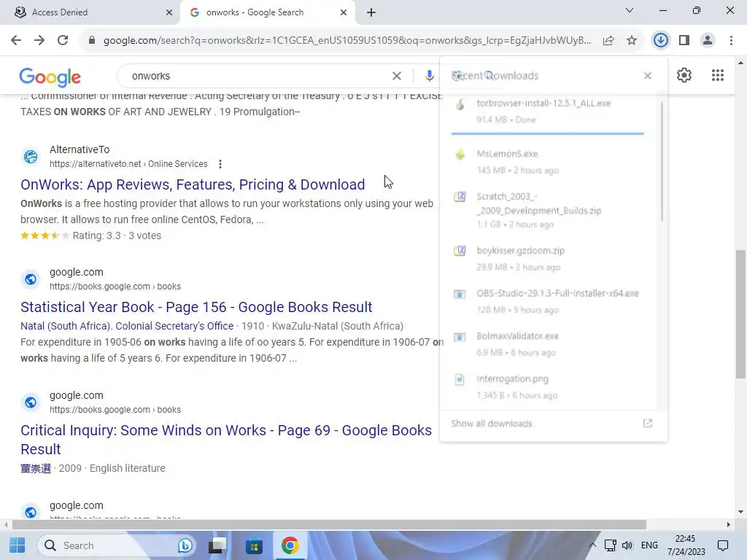
Task: Close the Access Denied tab
Action: coord(169,12)
